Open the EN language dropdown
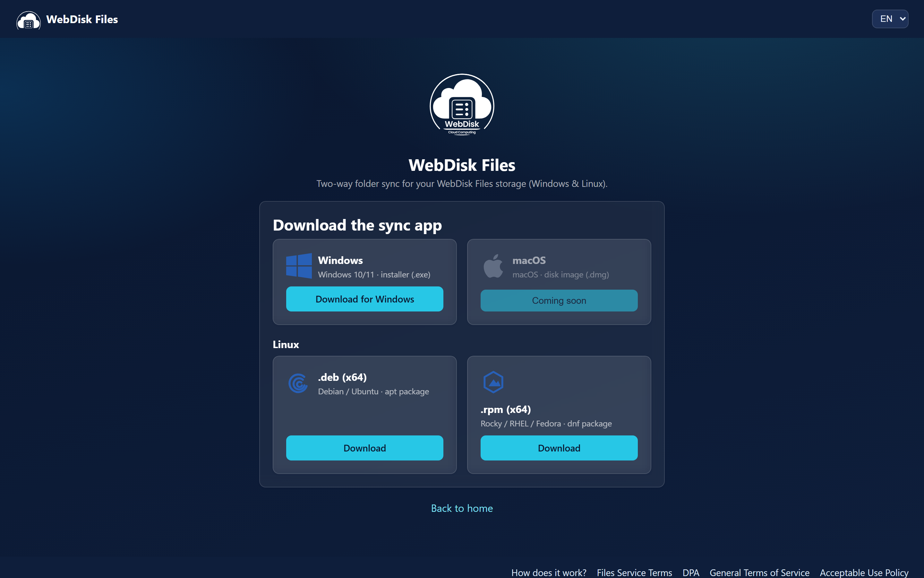 coord(890,19)
